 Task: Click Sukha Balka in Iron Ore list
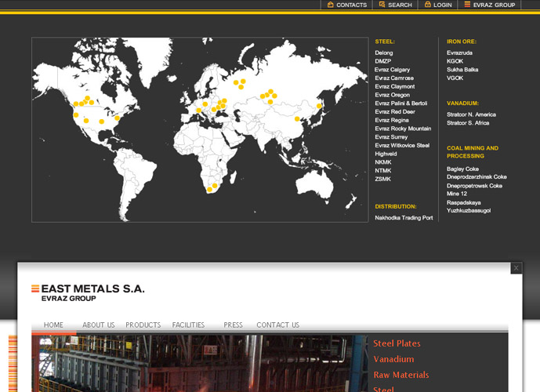tap(462, 70)
